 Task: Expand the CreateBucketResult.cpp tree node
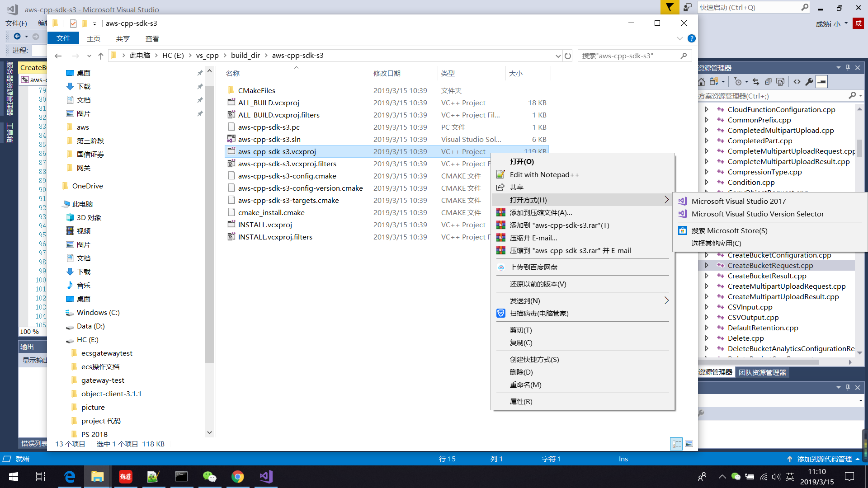click(707, 276)
